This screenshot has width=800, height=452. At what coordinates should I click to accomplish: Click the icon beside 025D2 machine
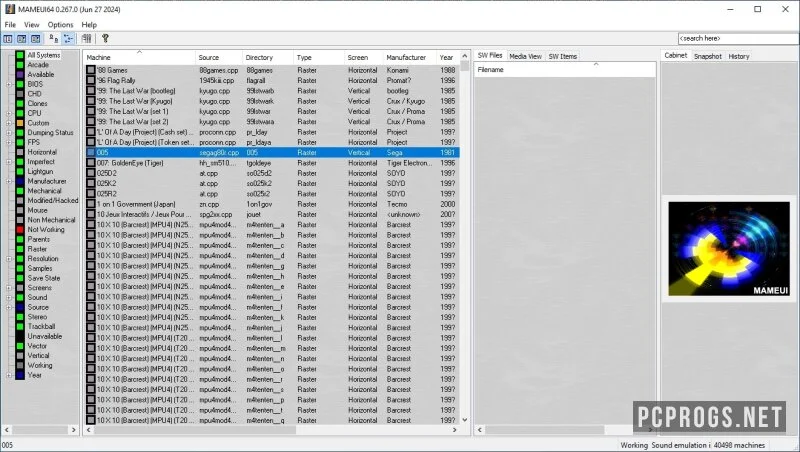[x=91, y=173]
